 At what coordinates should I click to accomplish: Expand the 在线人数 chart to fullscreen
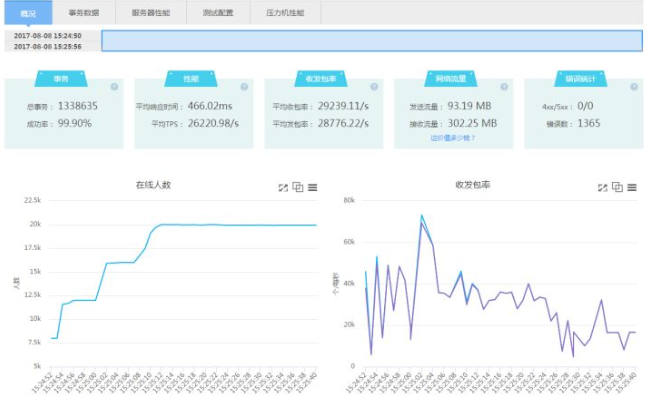point(283,188)
